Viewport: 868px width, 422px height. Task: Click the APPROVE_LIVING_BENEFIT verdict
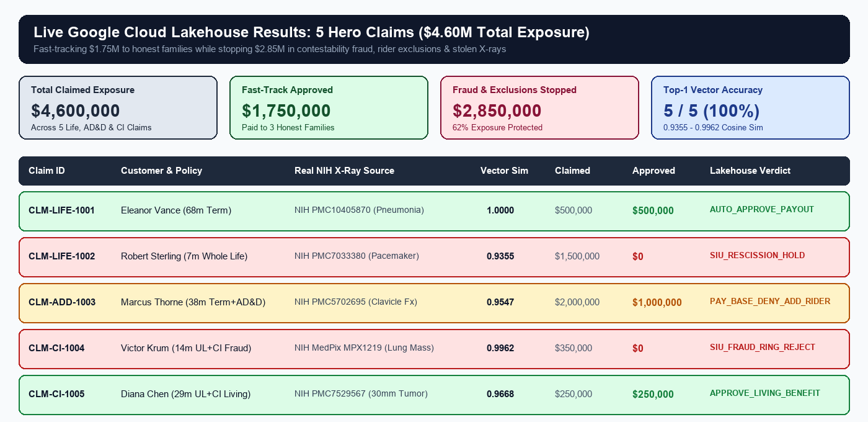click(765, 393)
